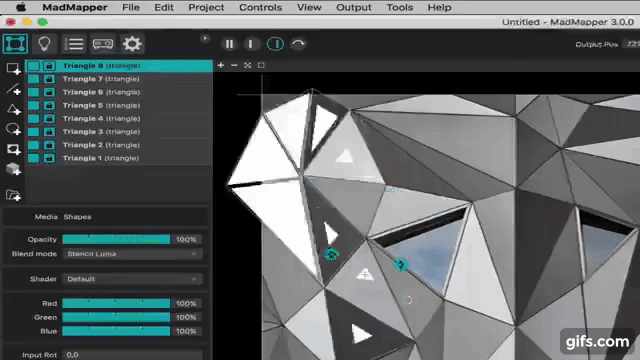Add a new quad surface
The height and width of the screenshot is (360, 640).
click(13, 69)
